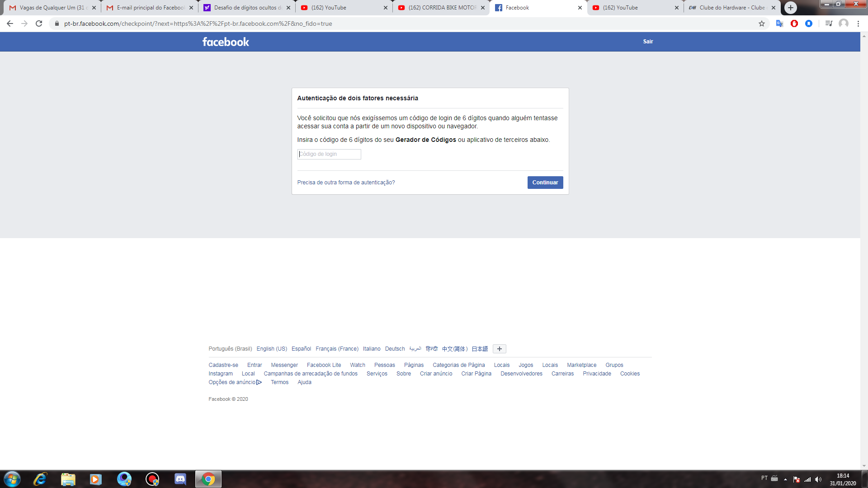The image size is (868, 488).
Task: Click the Facebook logo in header
Action: pos(226,42)
